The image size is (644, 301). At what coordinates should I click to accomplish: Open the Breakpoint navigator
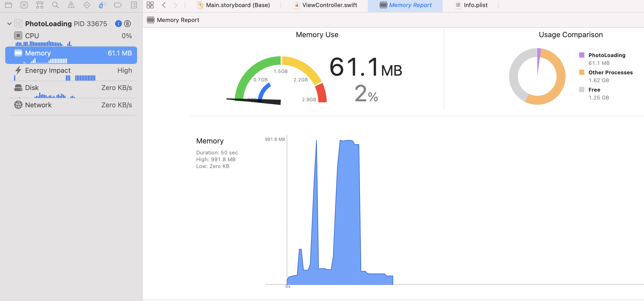point(118,5)
